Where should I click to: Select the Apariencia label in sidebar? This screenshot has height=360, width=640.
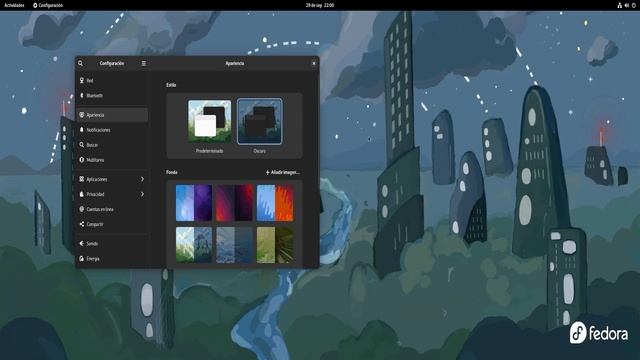point(95,115)
